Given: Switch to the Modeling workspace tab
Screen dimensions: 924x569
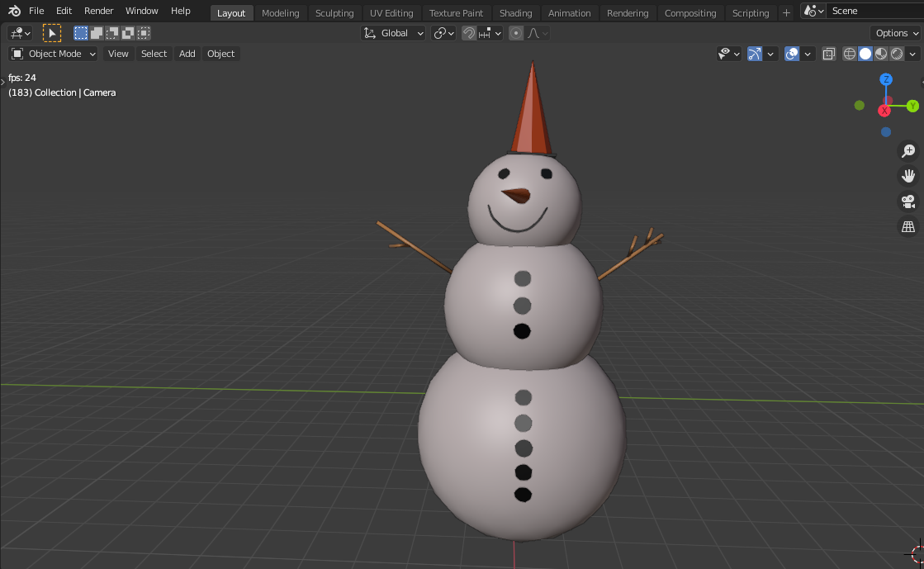Looking at the screenshot, I should pyautogui.click(x=280, y=13).
